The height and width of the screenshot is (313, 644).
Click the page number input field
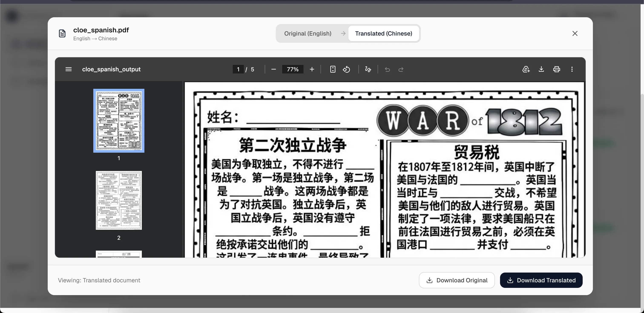pos(238,69)
